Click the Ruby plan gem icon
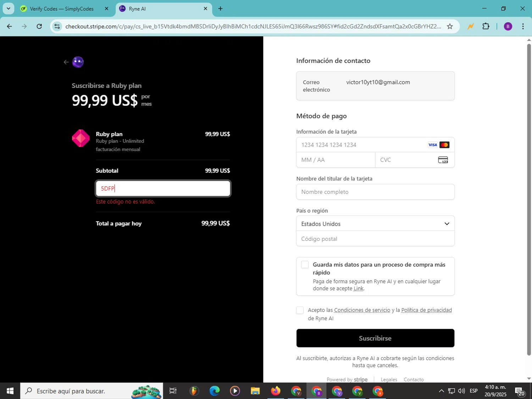The image size is (532, 399). (x=81, y=138)
